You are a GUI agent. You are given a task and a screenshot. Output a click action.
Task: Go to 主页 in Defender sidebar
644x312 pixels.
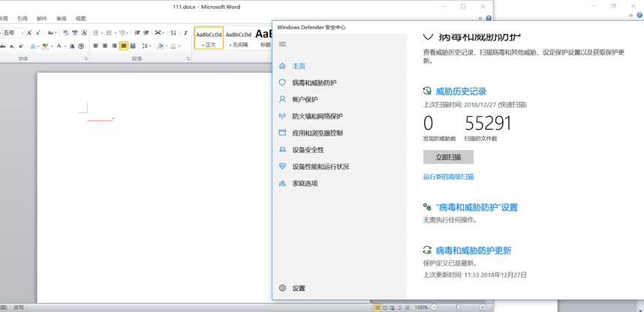299,66
